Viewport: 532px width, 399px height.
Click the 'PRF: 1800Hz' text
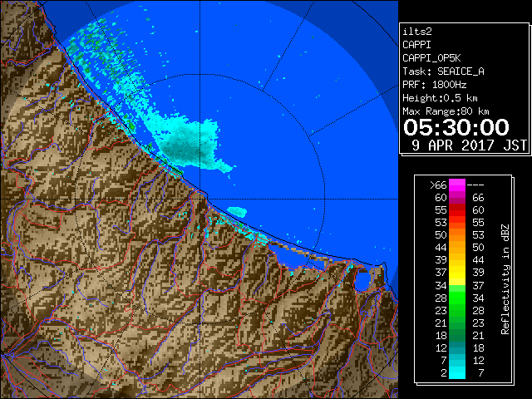[x=434, y=85]
